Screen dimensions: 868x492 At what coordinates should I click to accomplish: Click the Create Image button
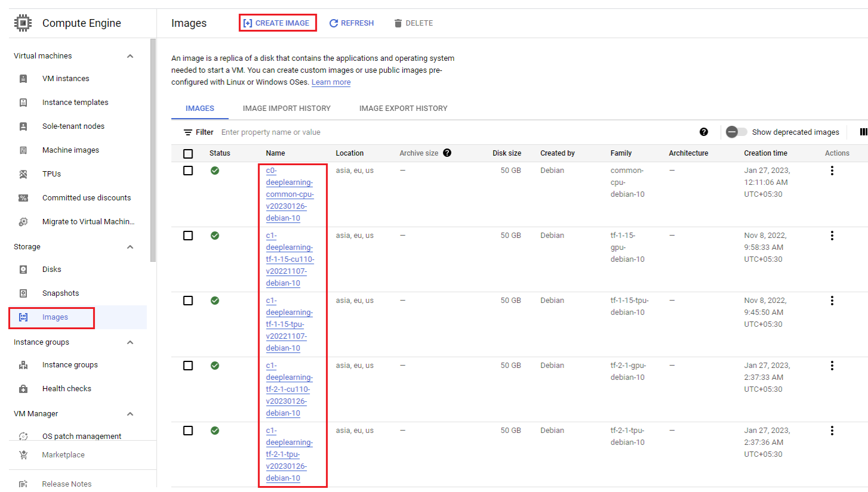pyautogui.click(x=277, y=23)
